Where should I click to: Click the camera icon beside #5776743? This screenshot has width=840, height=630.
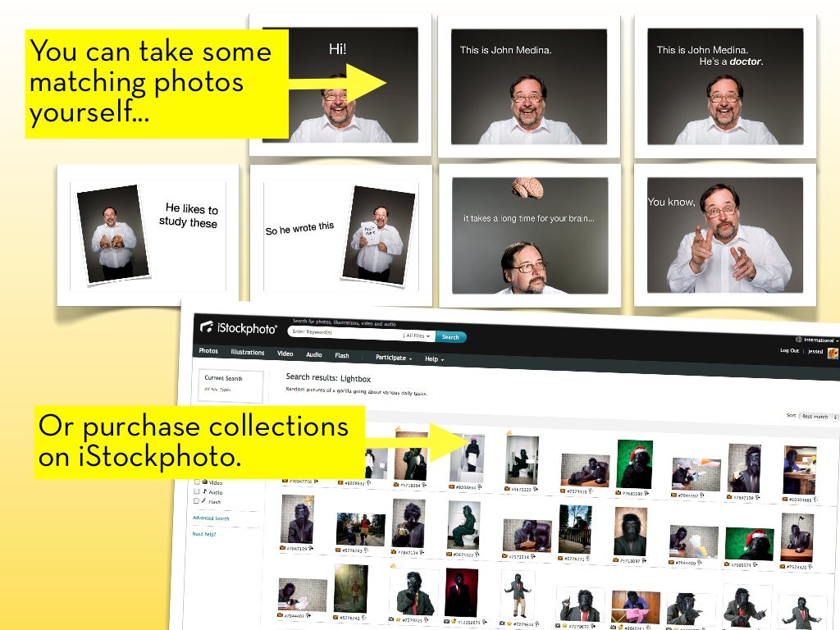click(x=339, y=550)
